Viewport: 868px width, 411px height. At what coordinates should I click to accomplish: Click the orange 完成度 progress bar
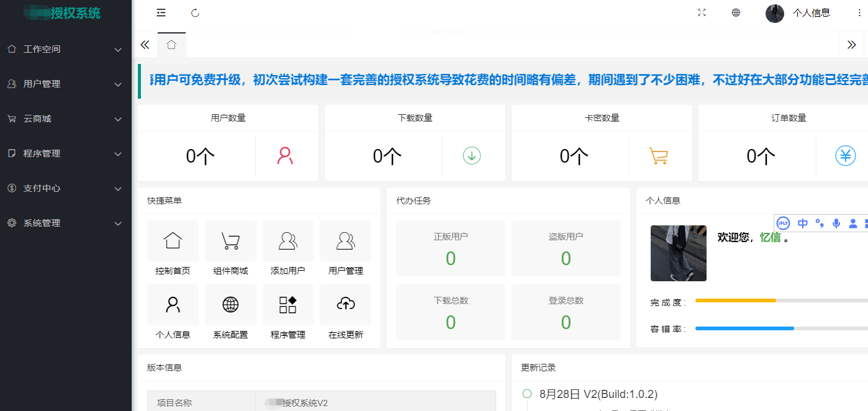click(x=736, y=300)
